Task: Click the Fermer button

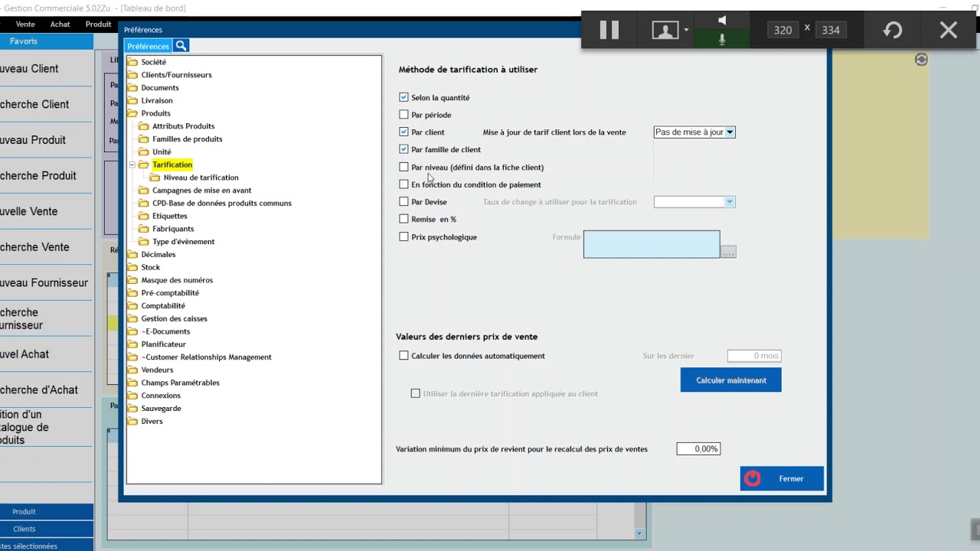Action: point(782,479)
